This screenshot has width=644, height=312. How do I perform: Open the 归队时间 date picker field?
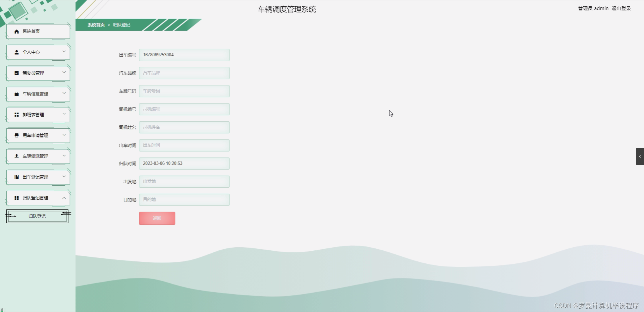pyautogui.click(x=184, y=164)
